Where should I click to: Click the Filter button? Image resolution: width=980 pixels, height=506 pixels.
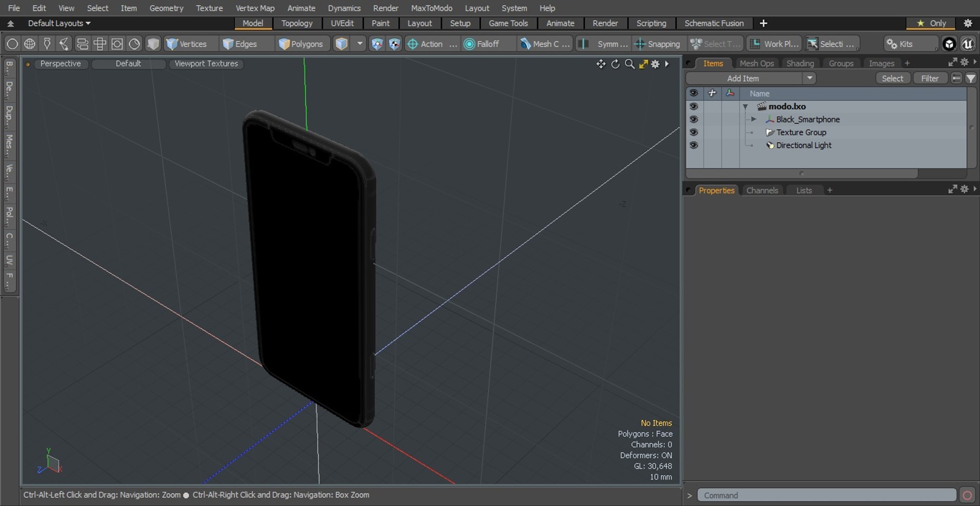point(930,78)
